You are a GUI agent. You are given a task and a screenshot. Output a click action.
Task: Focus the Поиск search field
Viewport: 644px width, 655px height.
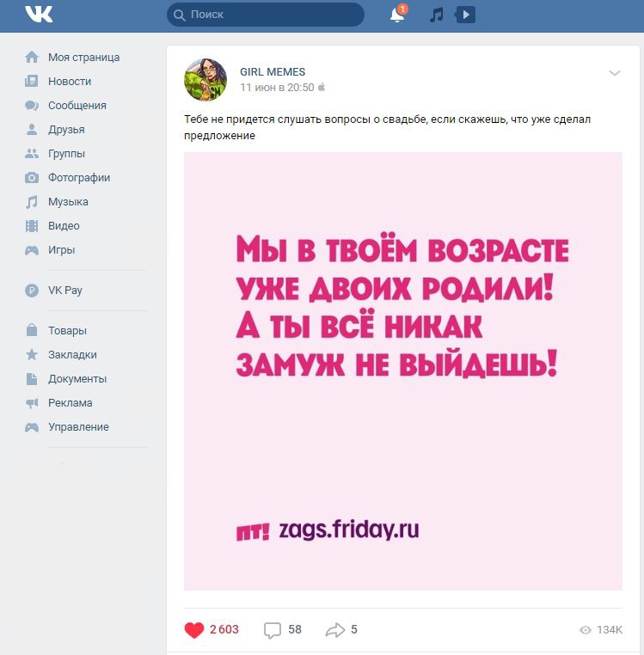pyautogui.click(x=266, y=15)
